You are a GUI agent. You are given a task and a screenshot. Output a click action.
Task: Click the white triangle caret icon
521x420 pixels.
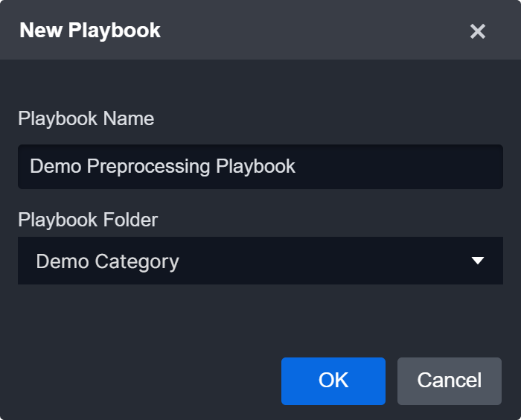[478, 261]
